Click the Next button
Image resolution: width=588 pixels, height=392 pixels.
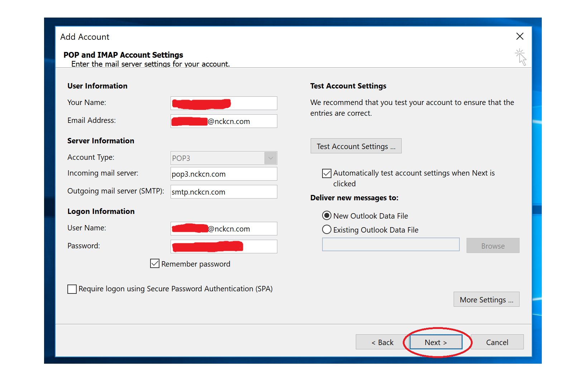pyautogui.click(x=436, y=342)
